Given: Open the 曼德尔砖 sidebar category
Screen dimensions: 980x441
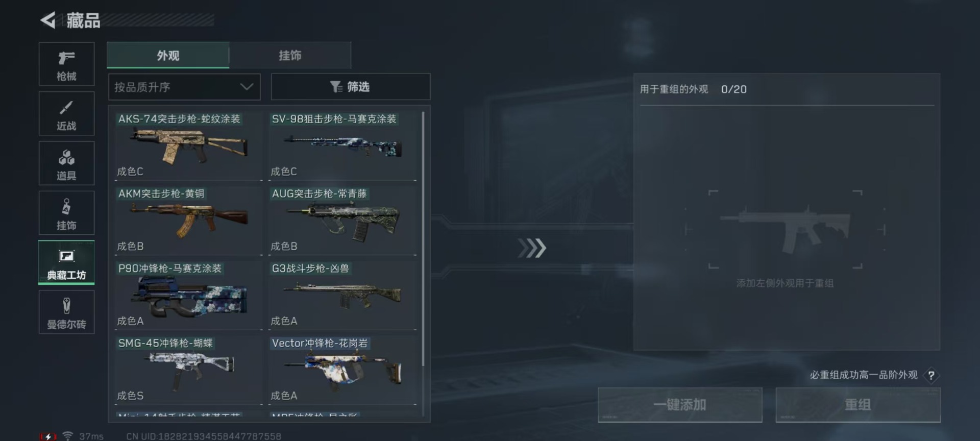Looking at the screenshot, I should coord(66,312).
